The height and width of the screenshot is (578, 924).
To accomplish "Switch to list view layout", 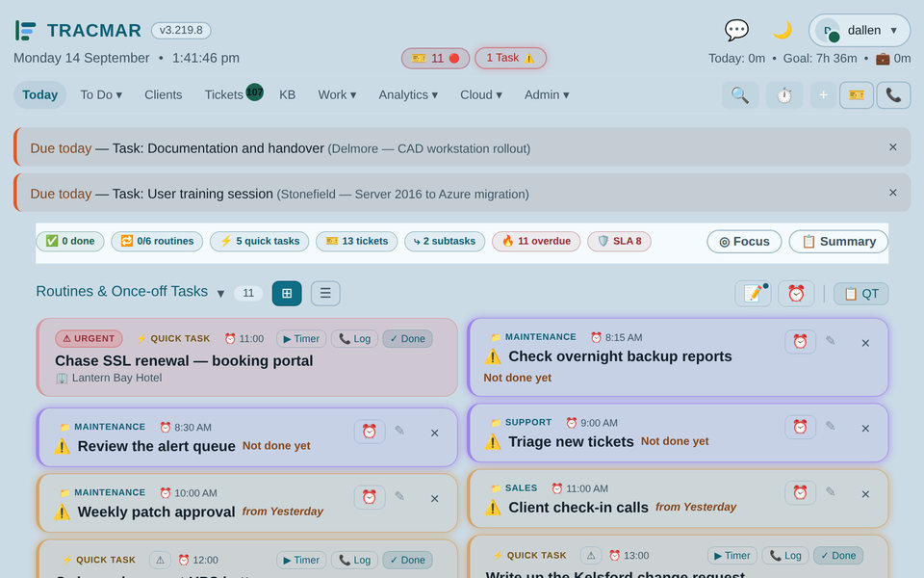I will (325, 293).
